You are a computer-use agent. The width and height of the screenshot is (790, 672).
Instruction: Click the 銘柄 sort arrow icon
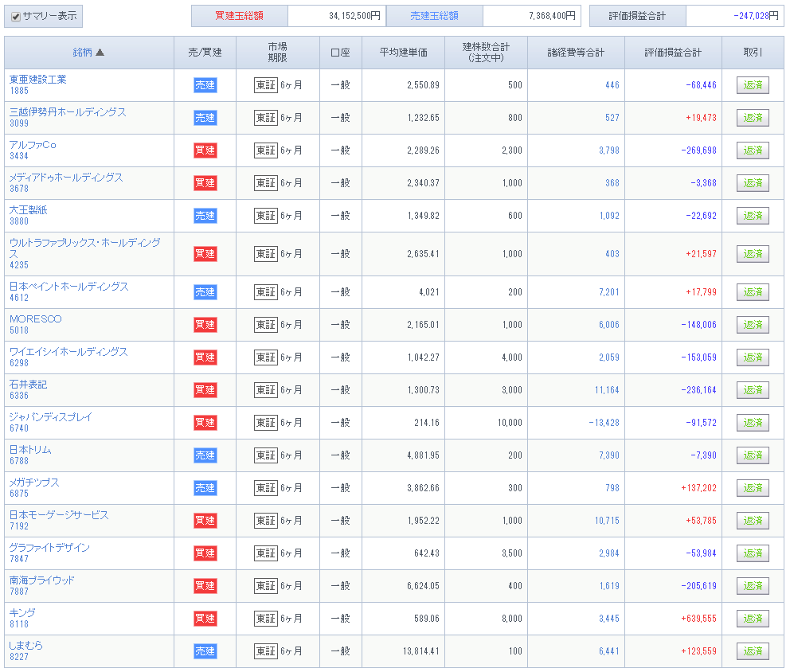click(x=100, y=53)
